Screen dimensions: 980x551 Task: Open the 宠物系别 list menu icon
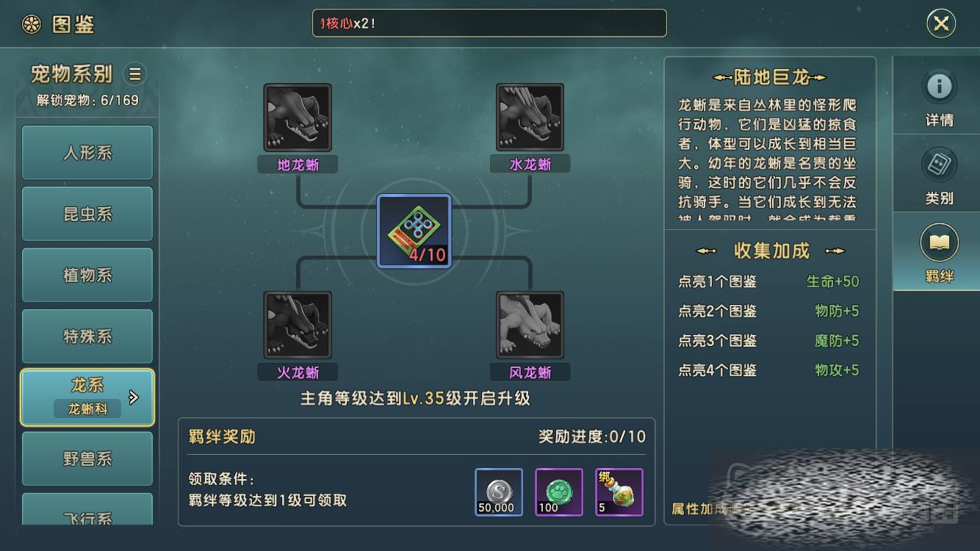point(135,73)
